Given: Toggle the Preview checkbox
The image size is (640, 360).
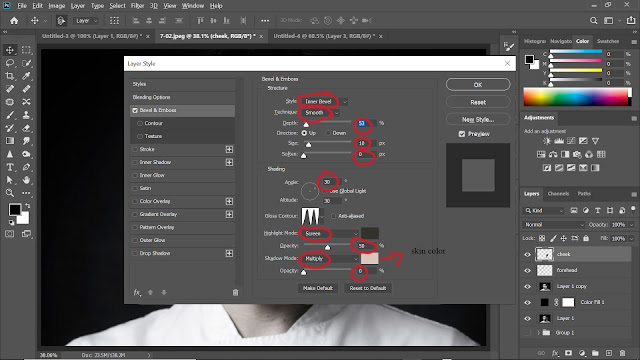Looking at the screenshot, I should [x=462, y=134].
